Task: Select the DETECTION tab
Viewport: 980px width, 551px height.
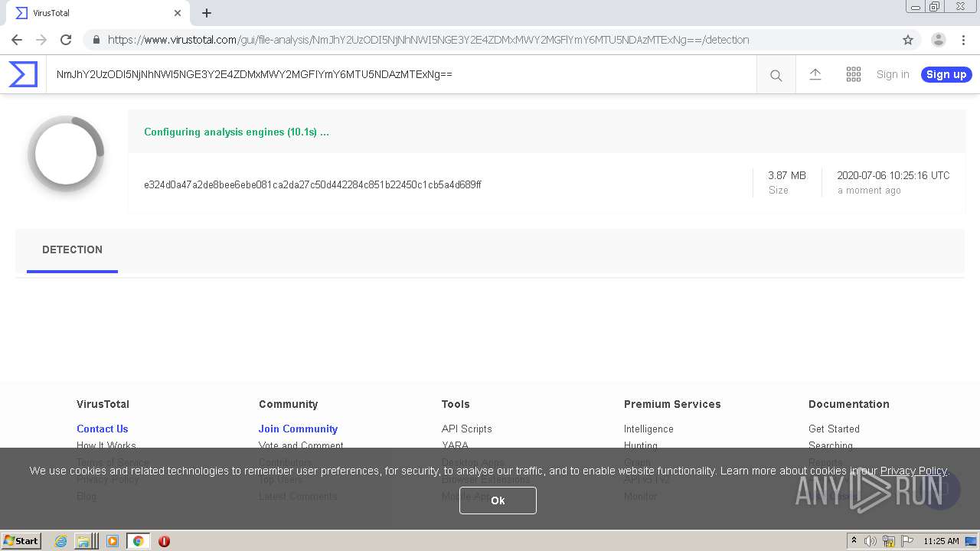Action: tap(72, 250)
